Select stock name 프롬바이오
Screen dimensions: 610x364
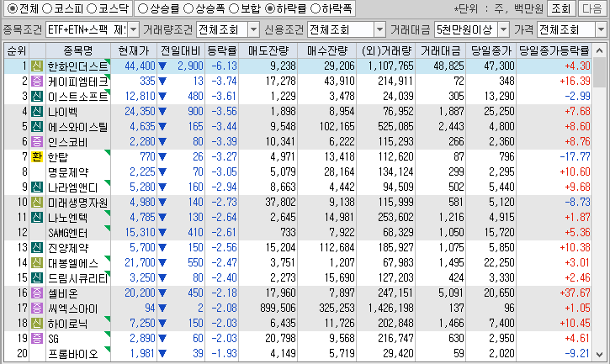[72, 354]
